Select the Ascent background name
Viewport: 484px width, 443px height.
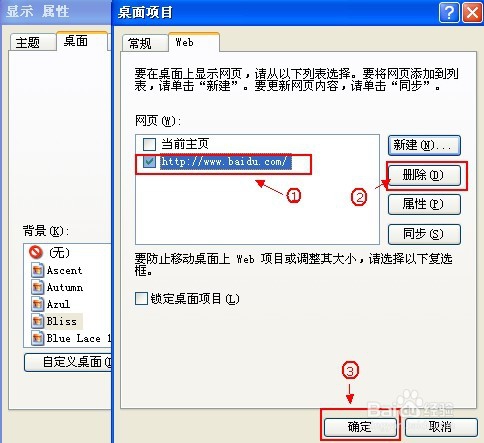pyautogui.click(x=64, y=270)
